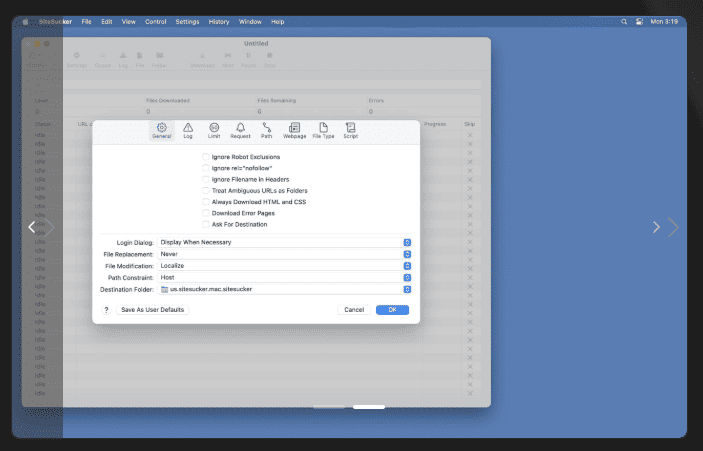Click Settings in the Untitled window toolbar
This screenshot has width=703, height=451.
coord(77,60)
